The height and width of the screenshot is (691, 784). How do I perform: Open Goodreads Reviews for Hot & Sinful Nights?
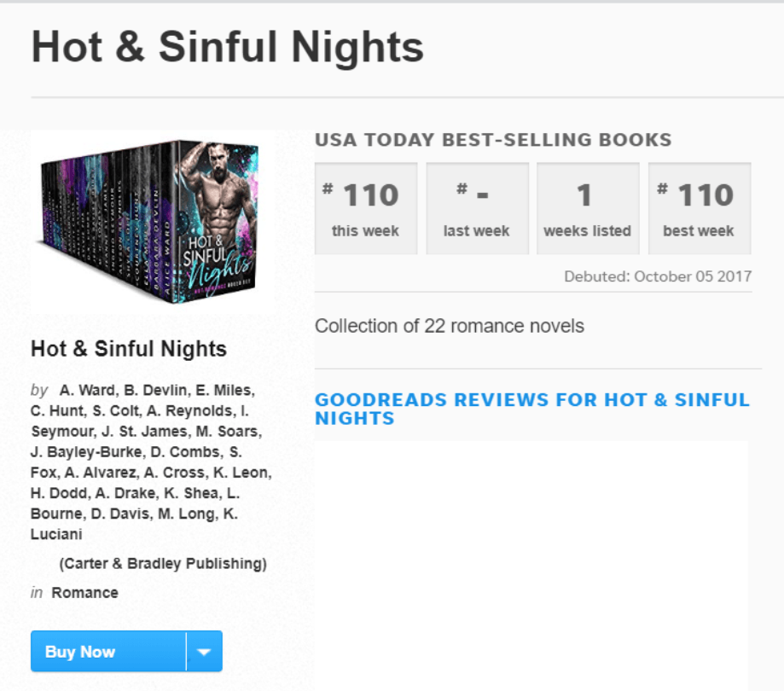click(531, 409)
